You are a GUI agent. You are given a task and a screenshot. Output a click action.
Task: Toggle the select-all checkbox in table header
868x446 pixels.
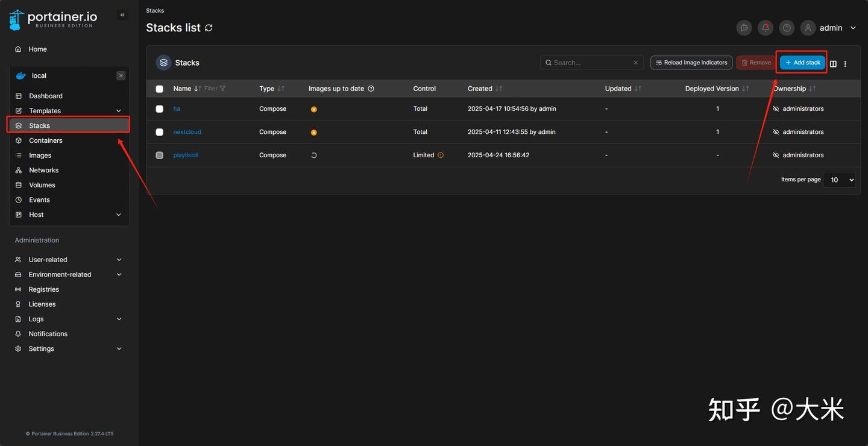[x=159, y=89]
